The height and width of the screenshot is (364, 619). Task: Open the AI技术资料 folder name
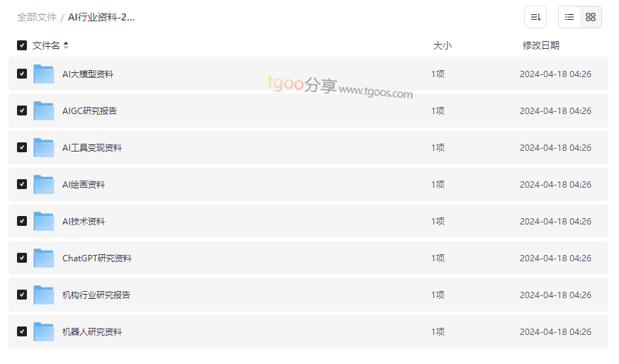[84, 222]
